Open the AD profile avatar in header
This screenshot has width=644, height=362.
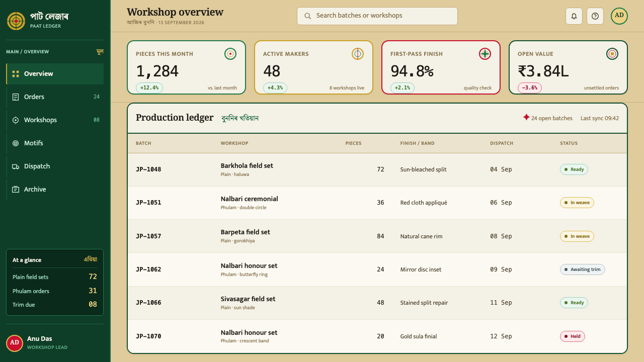pos(619,16)
